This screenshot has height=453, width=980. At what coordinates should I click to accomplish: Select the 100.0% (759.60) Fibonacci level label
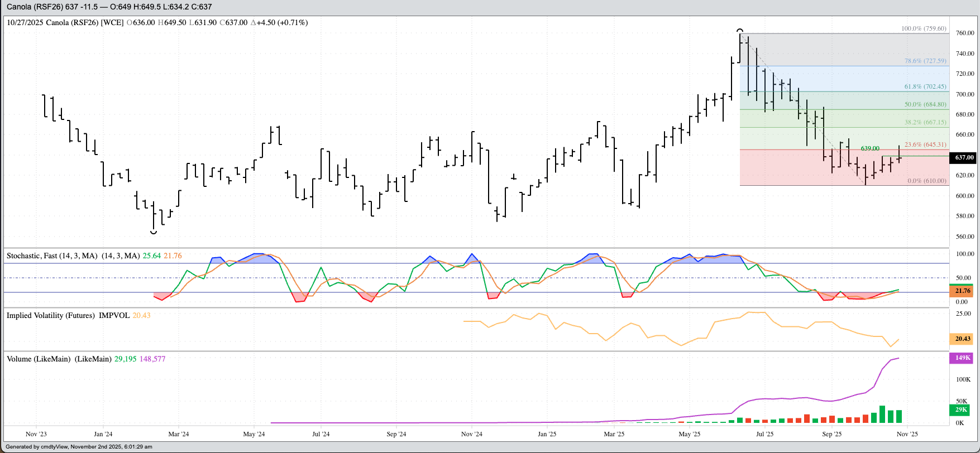[x=924, y=28]
